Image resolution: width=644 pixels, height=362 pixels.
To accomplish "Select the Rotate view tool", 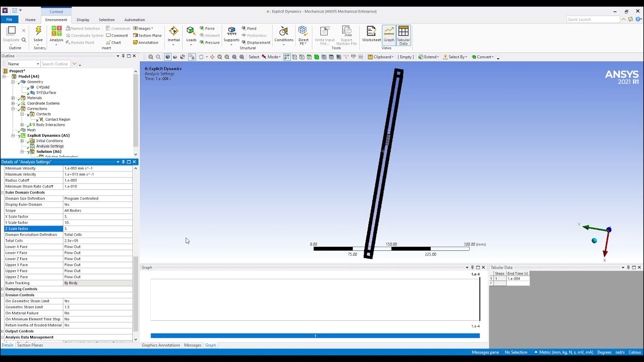I will (201, 57).
